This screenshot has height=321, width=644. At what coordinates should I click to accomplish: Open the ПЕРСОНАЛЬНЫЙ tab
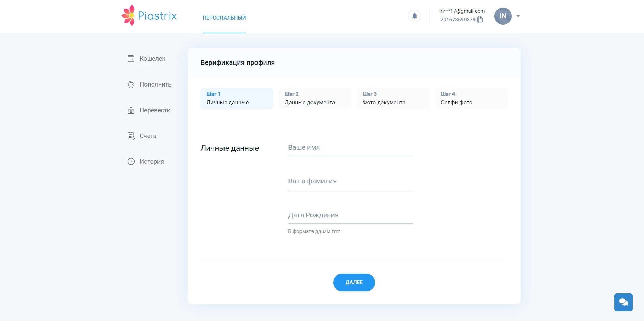224,18
